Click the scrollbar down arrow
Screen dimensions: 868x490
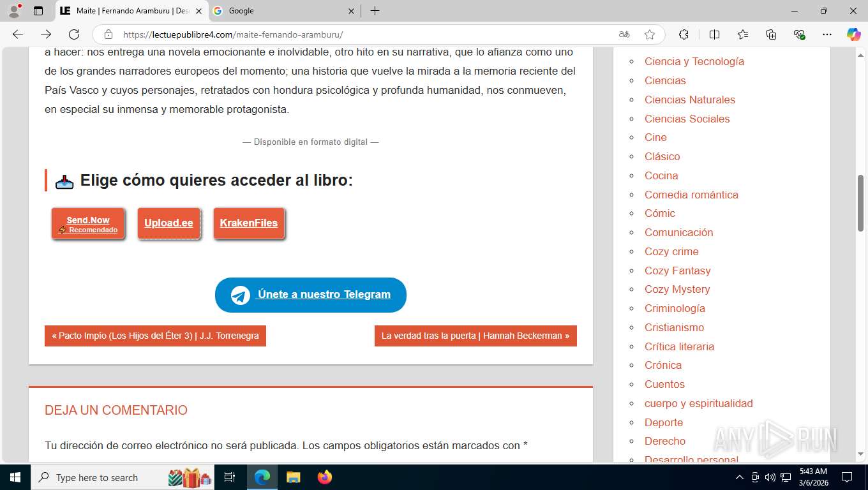tap(860, 454)
